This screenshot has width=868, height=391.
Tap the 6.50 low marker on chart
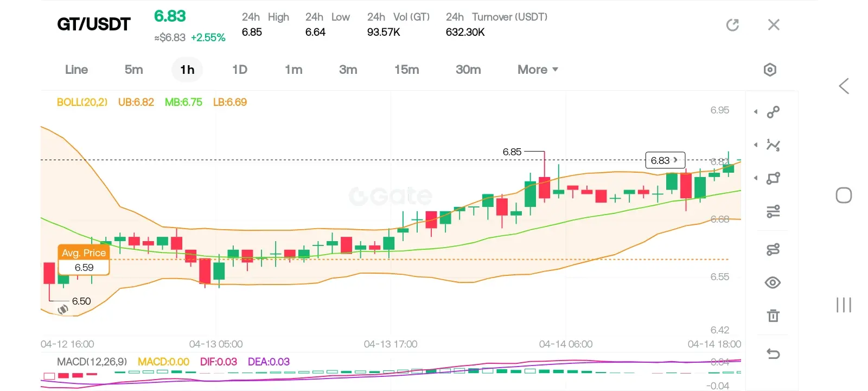[81, 301]
